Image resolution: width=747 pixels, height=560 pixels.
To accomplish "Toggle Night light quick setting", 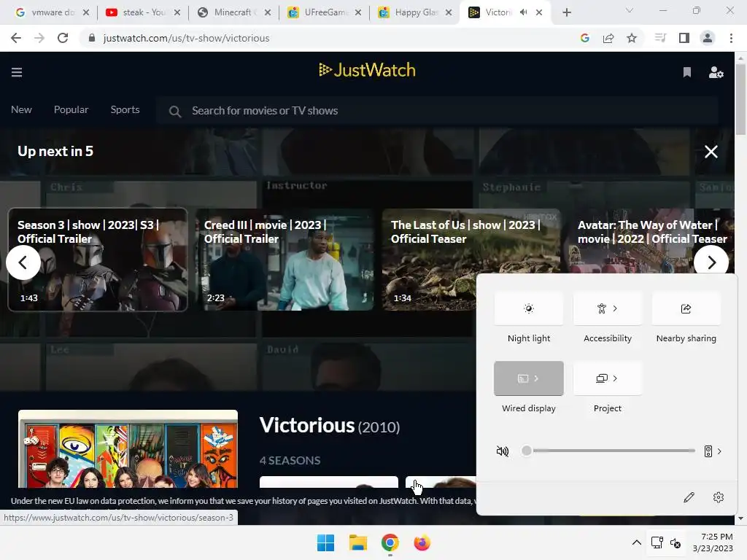I will (x=529, y=308).
